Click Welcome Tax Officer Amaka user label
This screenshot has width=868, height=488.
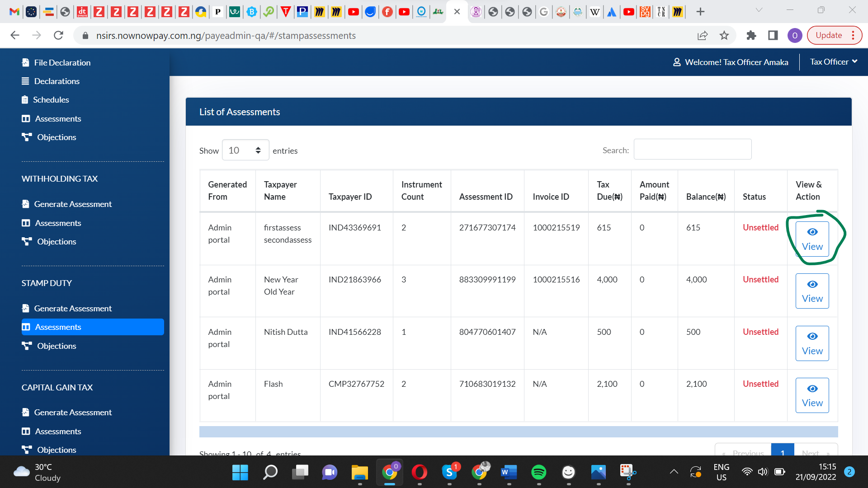731,62
